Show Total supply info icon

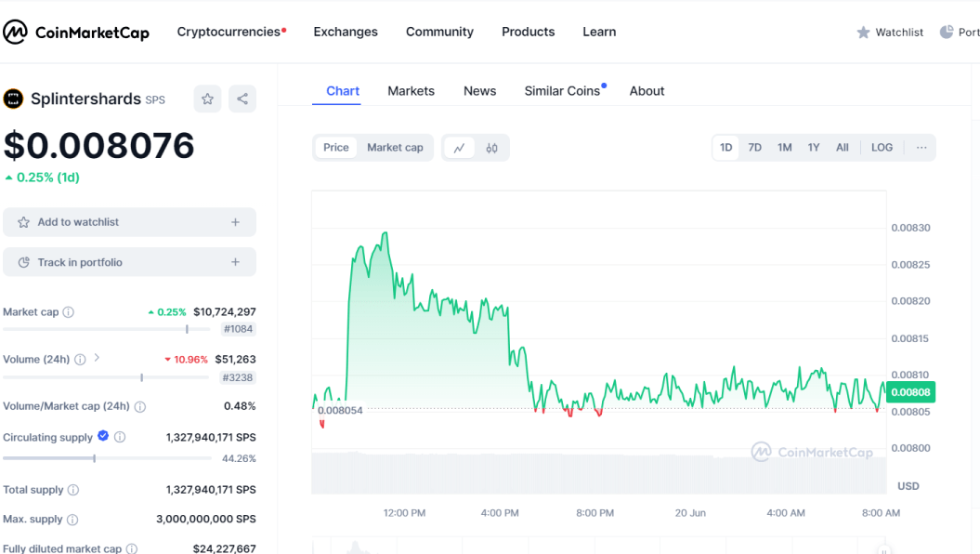point(73,490)
